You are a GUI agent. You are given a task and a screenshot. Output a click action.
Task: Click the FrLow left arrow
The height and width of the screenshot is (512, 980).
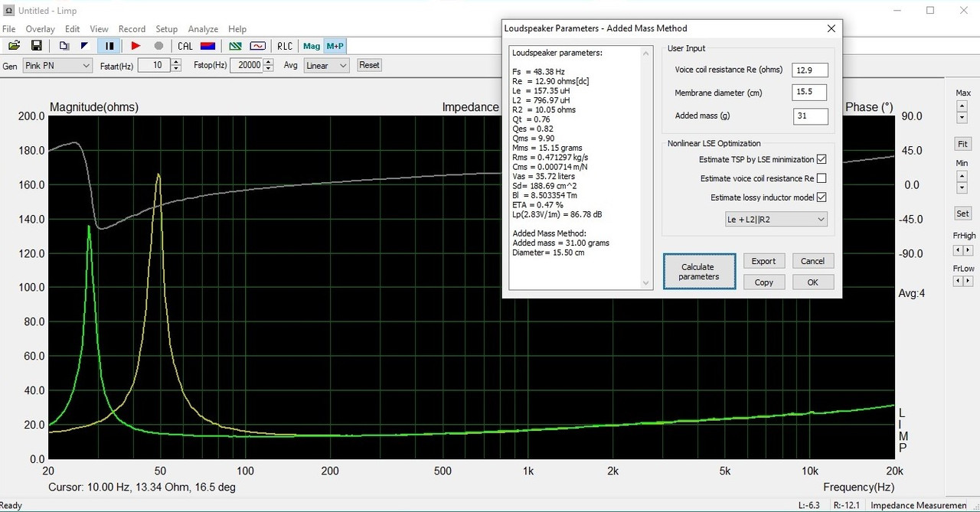pos(958,281)
